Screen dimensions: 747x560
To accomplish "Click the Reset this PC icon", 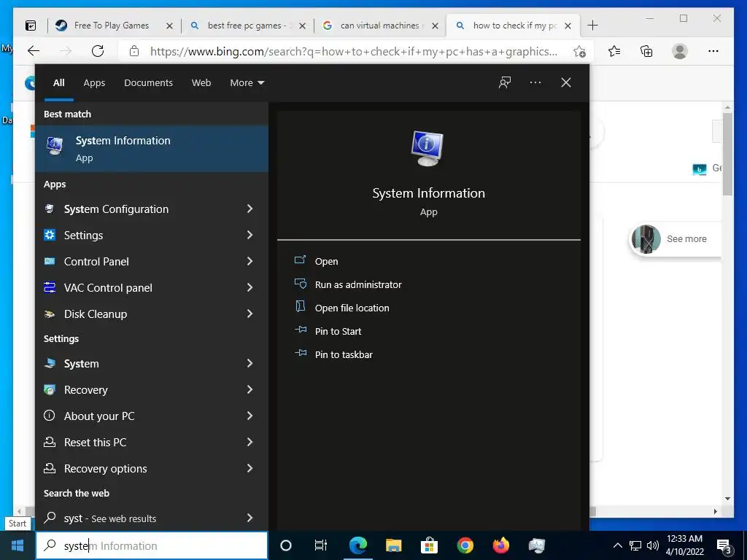I will (50, 442).
